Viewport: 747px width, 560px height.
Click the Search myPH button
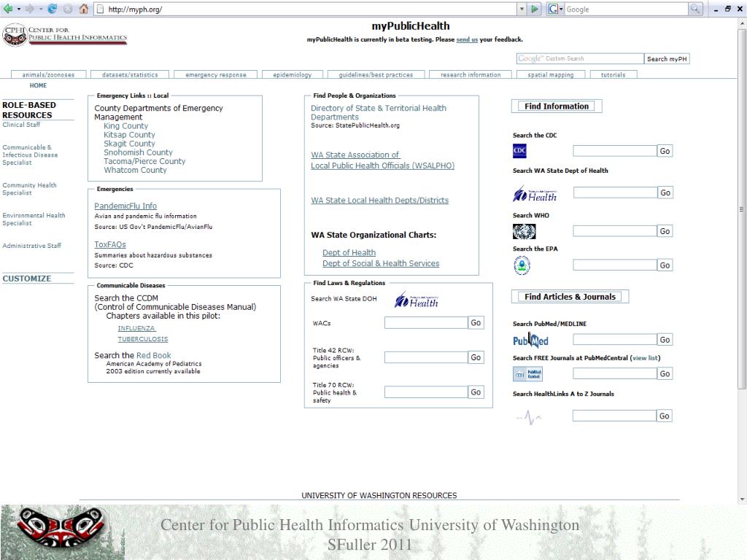(x=667, y=59)
